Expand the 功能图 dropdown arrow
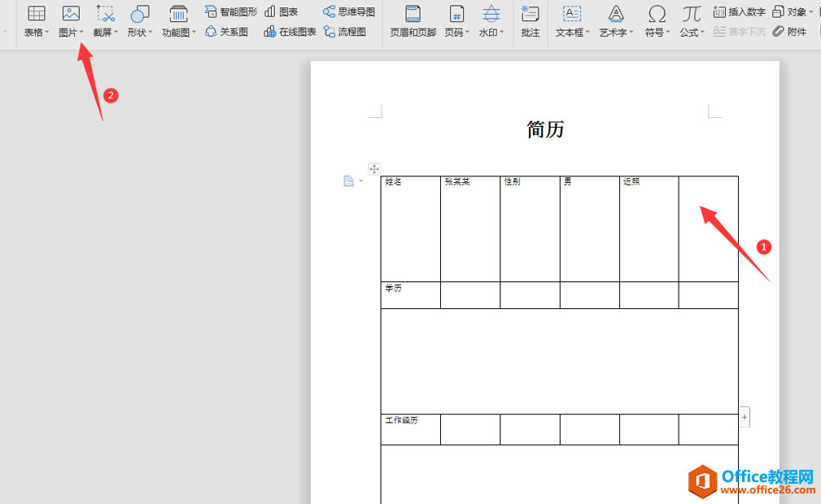 pos(194,33)
